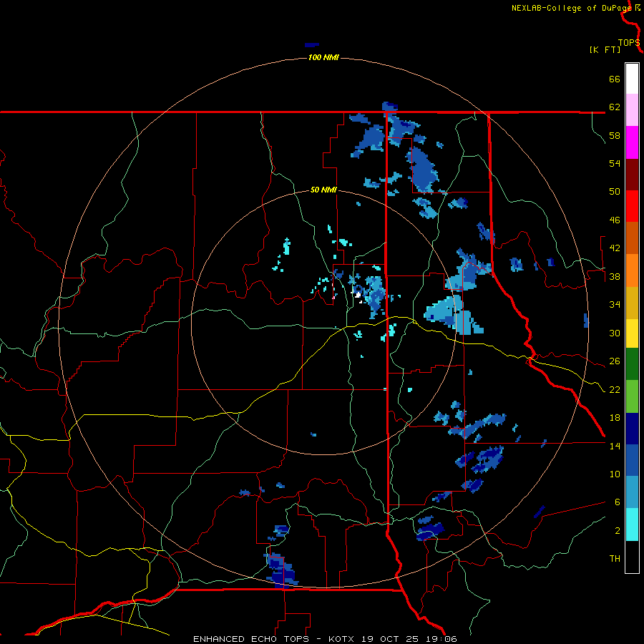Screen dimensions: 644x644
Task: Click the 'NEXLAB-College of DuPage' credit text
Action: coord(571,8)
